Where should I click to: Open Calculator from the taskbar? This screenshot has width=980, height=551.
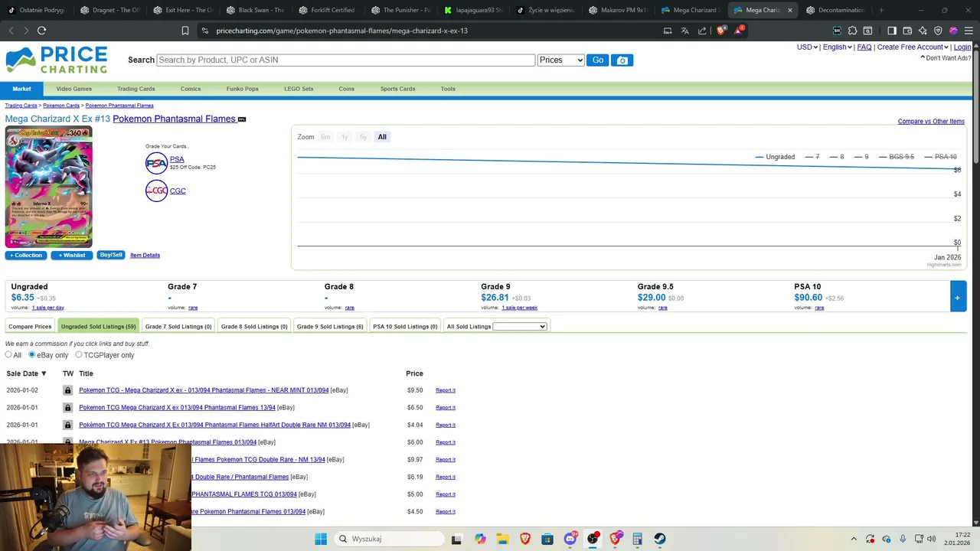[x=637, y=539]
